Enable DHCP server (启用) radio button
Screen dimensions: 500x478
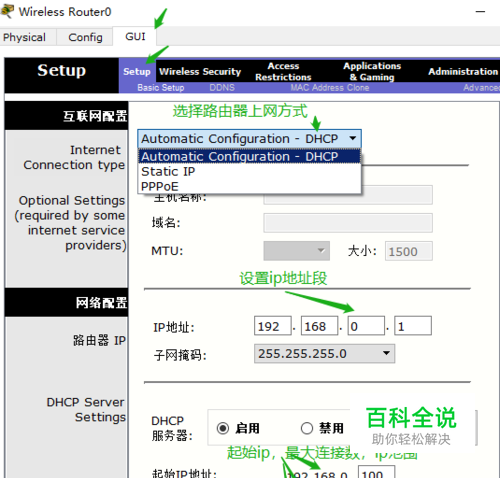(x=223, y=428)
